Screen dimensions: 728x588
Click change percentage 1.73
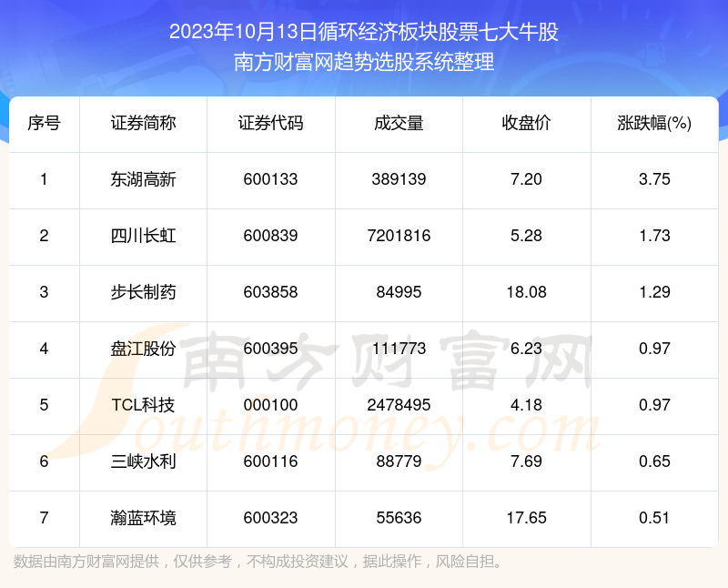coord(654,236)
